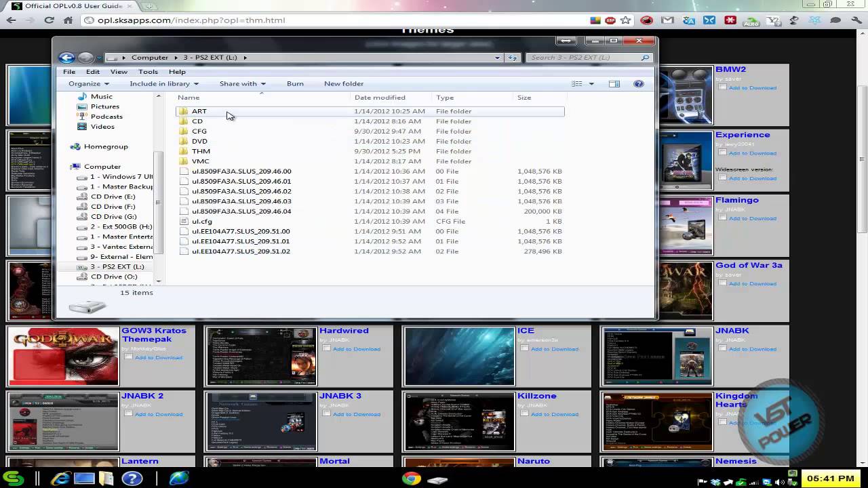Screen dimensions: 868x488
Task: Open the AdBlock Plus extension icon
Action: coord(610,20)
